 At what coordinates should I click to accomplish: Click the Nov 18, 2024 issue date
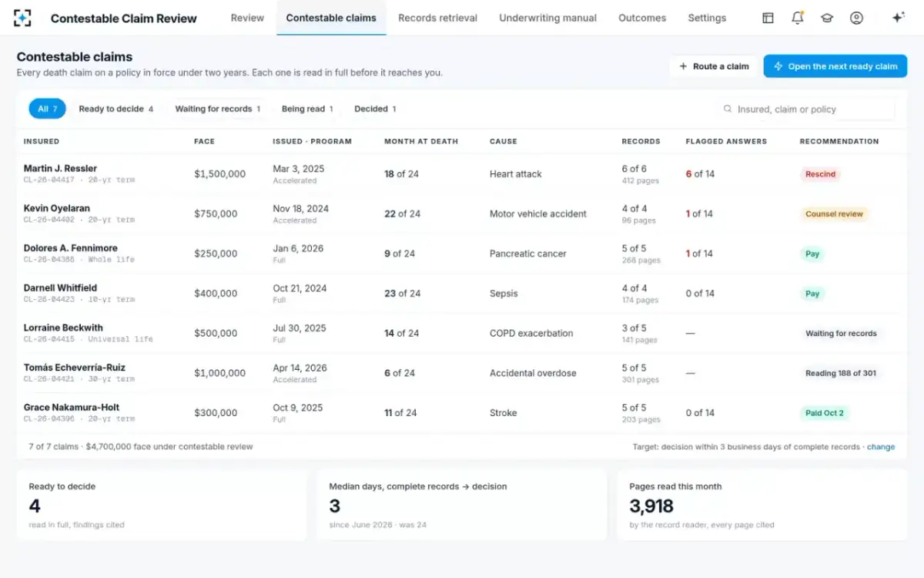[300, 208]
